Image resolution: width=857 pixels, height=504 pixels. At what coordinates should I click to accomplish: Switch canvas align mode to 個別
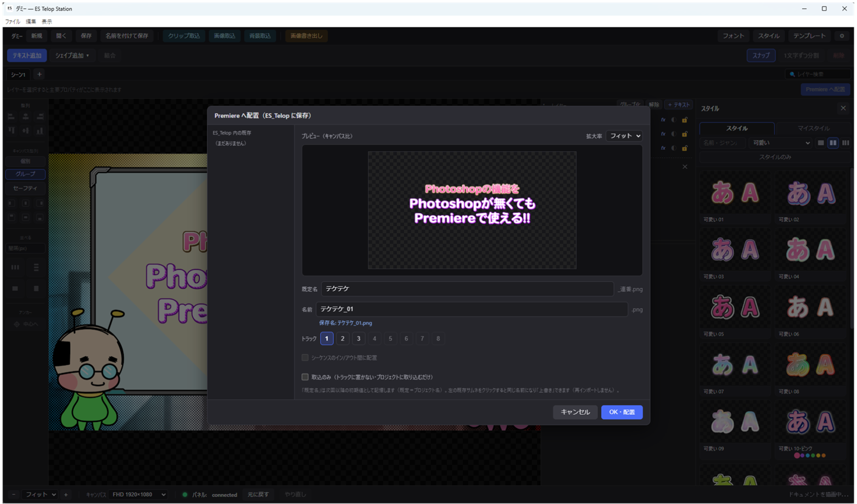pyautogui.click(x=25, y=161)
